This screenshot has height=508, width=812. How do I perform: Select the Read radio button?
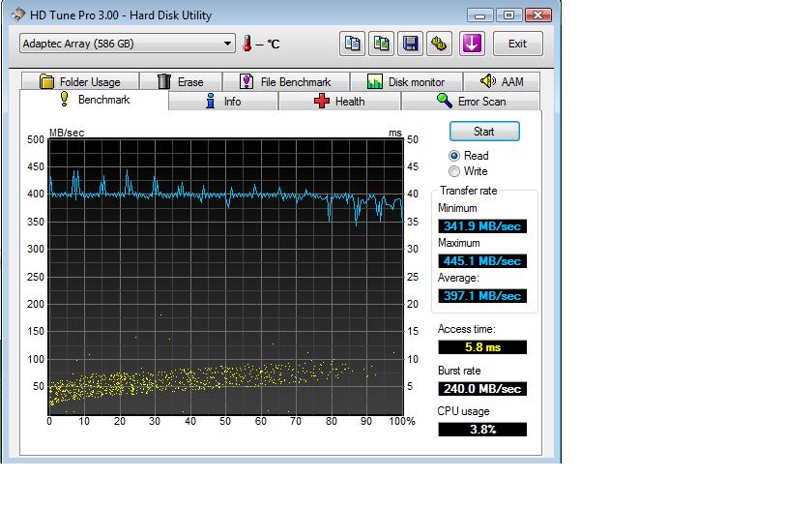(454, 156)
